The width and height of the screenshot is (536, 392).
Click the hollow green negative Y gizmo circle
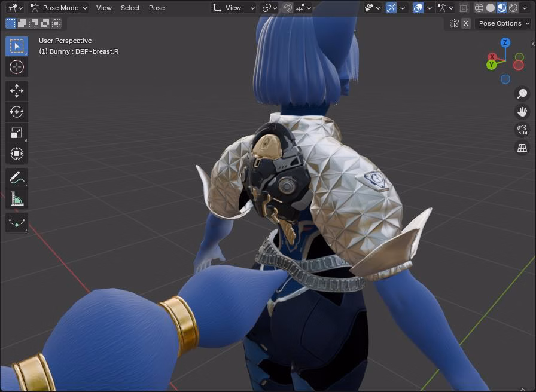coord(519,57)
